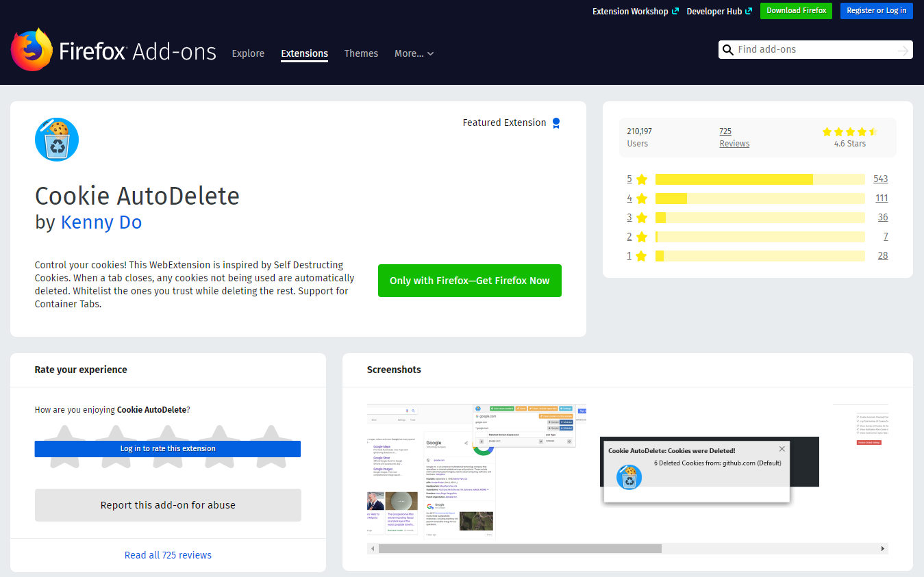Viewport: 924px width, 577px height.
Task: Click the 210,197 Users count text
Action: (x=640, y=138)
